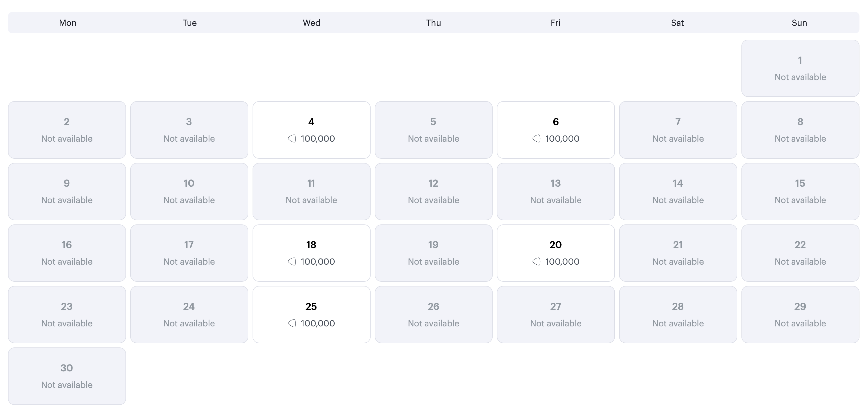Click the points icon on day 18

tap(292, 261)
